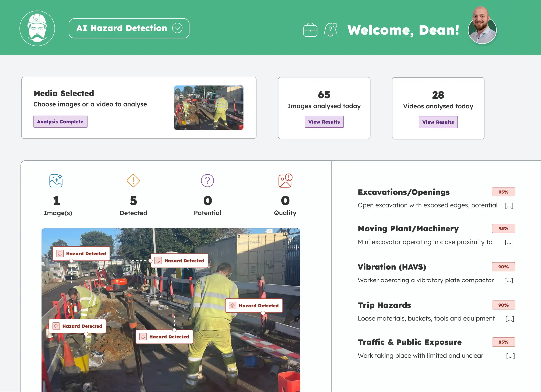Select Hazard Detected tag near the lorry

click(81, 254)
